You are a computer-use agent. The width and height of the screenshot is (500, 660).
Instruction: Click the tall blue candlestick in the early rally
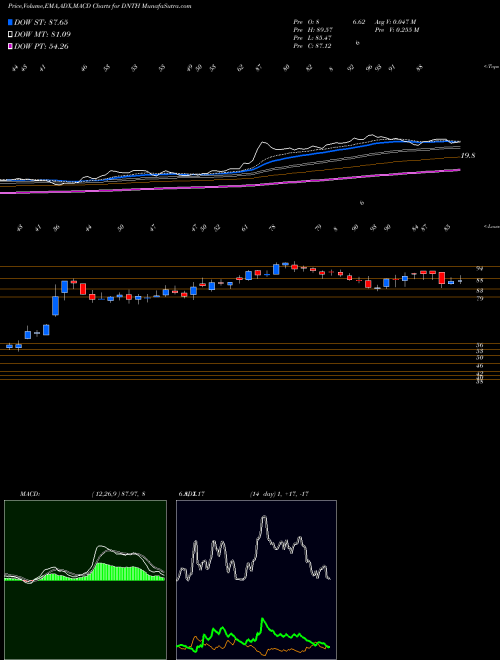point(56,306)
